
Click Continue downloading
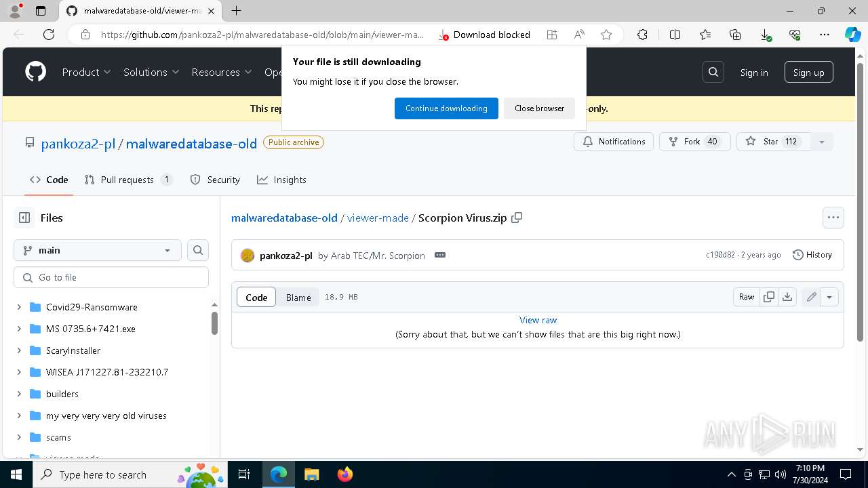tap(446, 108)
